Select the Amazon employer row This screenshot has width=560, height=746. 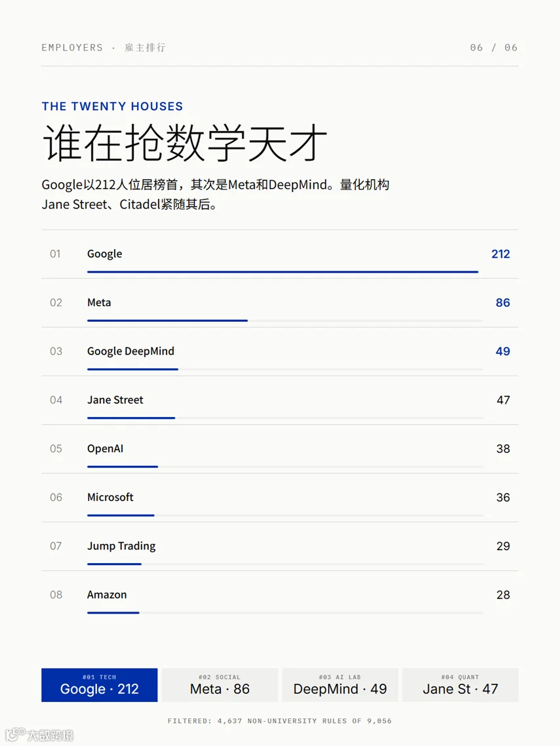[280, 595]
